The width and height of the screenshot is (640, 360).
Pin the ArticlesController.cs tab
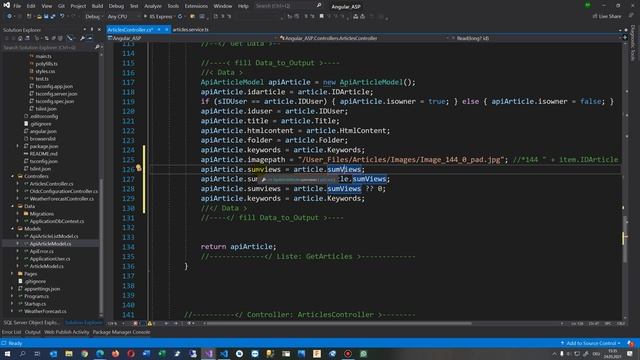click(x=159, y=29)
